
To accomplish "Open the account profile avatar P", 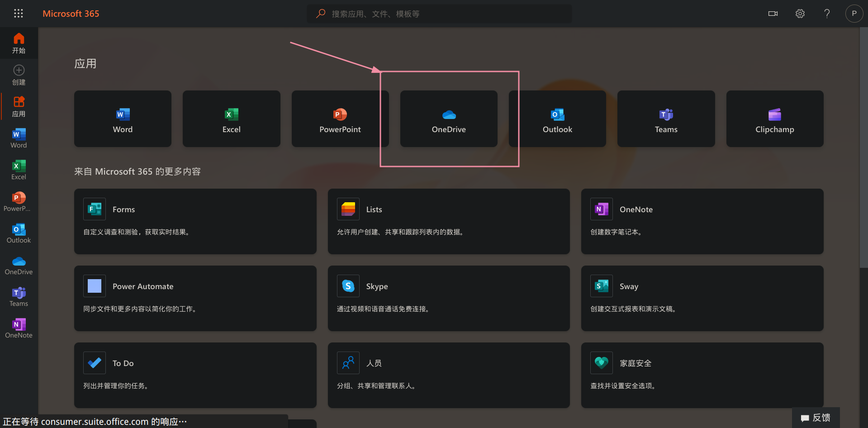I will [854, 14].
